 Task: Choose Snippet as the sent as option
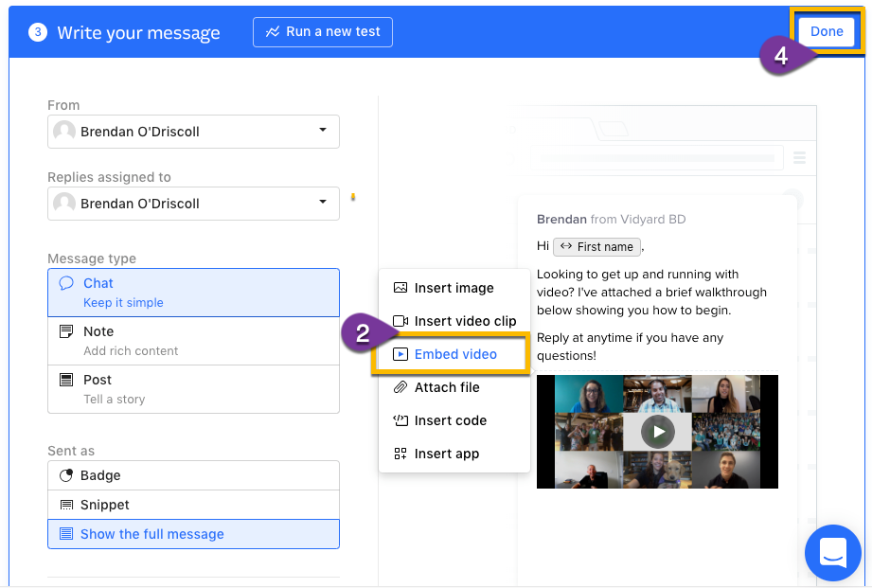[x=193, y=505]
